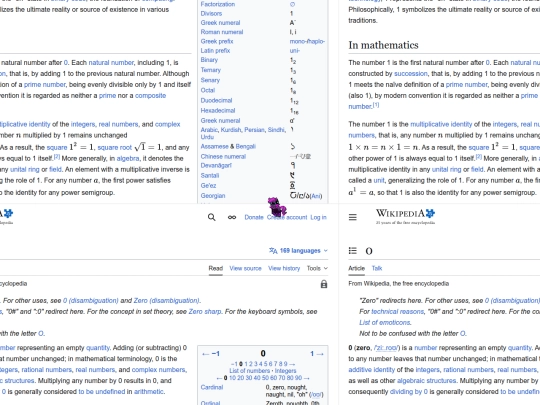Click the purple pony sprite
This screenshot has height=405, width=540.
click(x=277, y=207)
